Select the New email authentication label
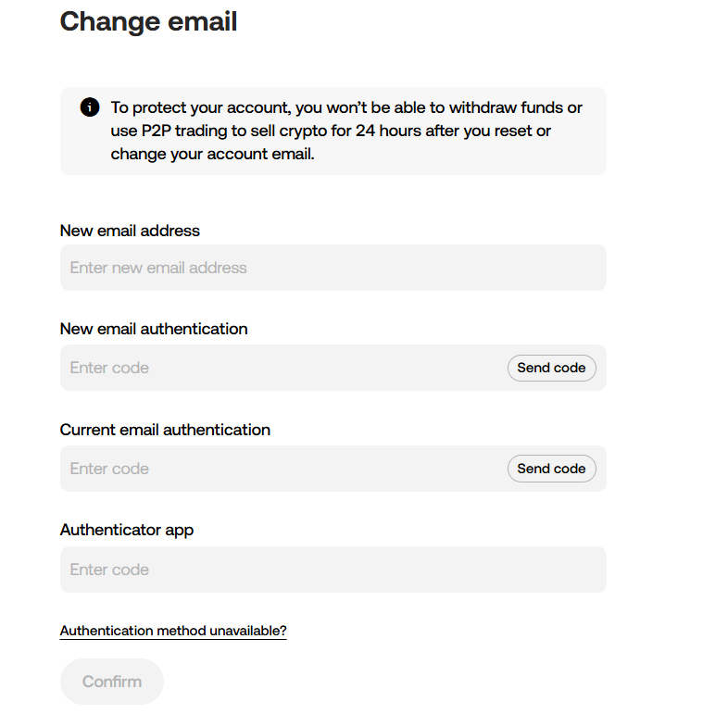 [154, 329]
